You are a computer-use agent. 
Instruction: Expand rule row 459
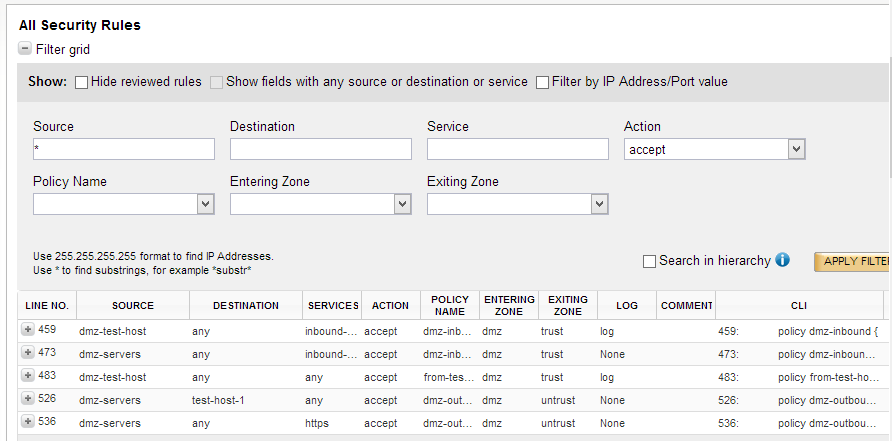[x=27, y=329]
